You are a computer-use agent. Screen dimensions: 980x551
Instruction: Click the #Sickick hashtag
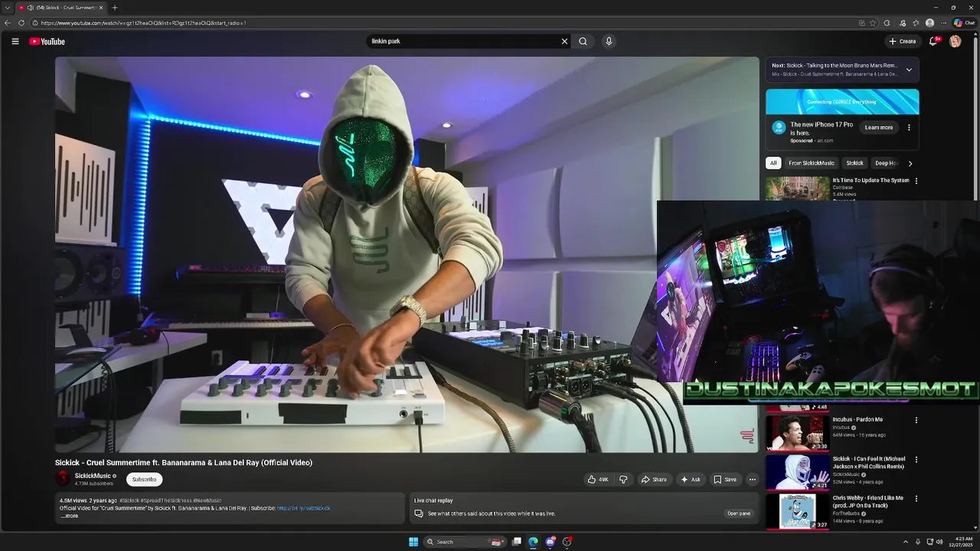click(x=129, y=500)
